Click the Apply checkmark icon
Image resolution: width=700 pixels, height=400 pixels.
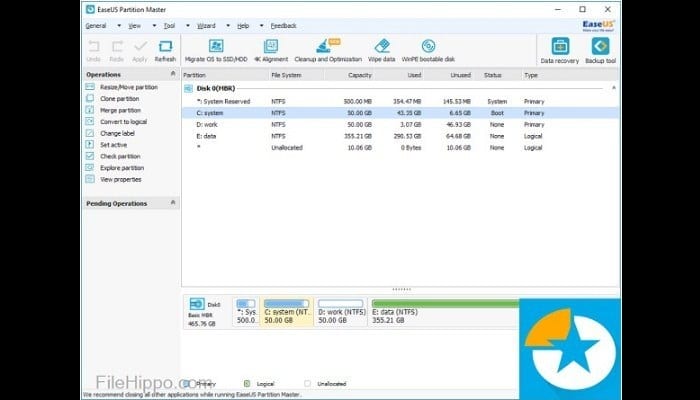pyautogui.click(x=140, y=46)
